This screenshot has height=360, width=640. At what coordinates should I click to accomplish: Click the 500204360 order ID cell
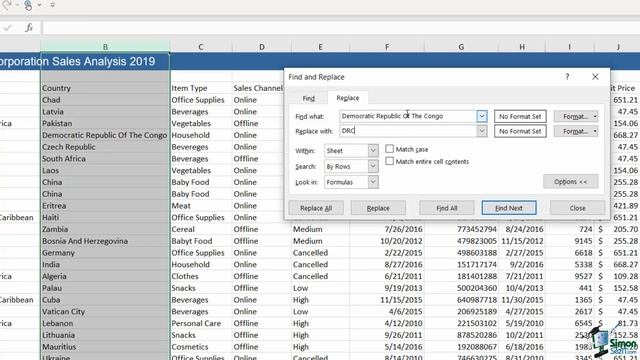coord(461,288)
